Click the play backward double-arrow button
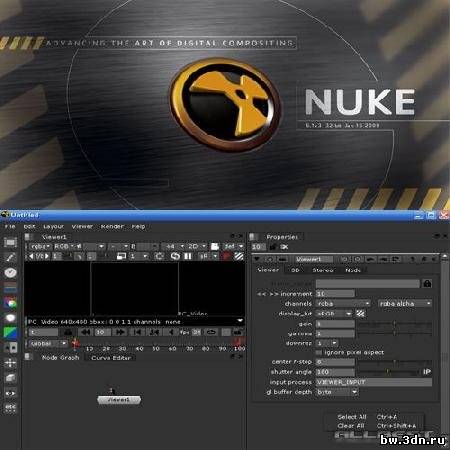Screen dimensions: 450x450 tap(86, 332)
